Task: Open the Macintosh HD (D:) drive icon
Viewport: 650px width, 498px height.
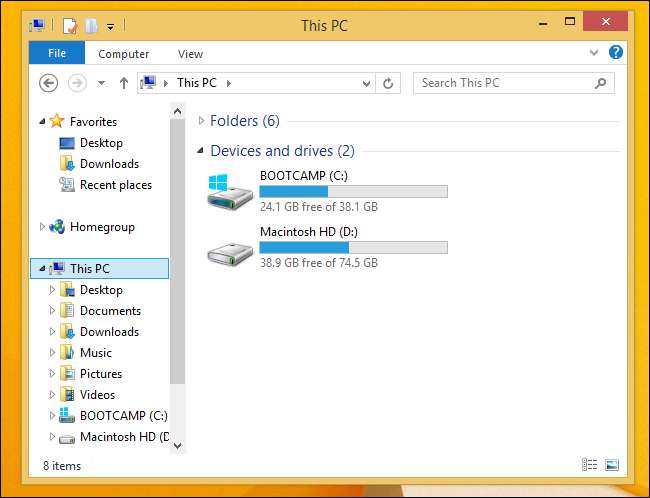Action: [x=229, y=248]
